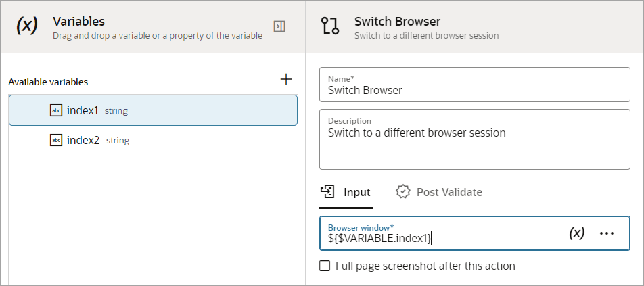Screen dimensions: 644x286
Task: Edit the Description text area
Action: coord(474,144)
